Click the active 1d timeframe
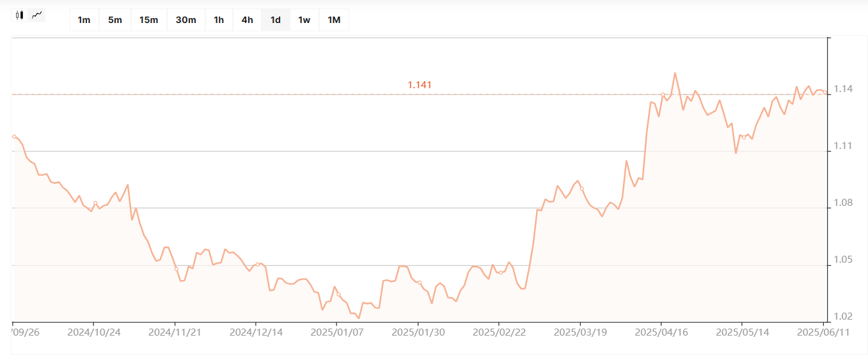Image resolution: width=868 pixels, height=358 pixels. [x=276, y=20]
